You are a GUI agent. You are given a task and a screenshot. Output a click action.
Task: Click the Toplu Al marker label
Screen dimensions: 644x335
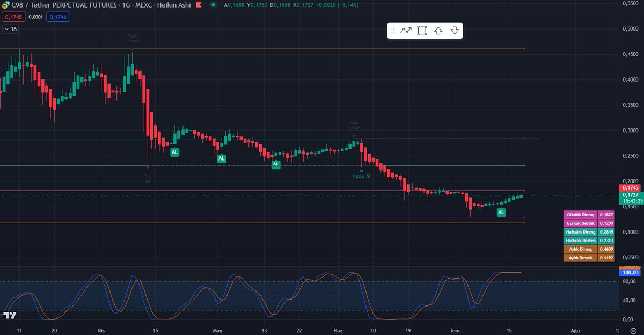[361, 176]
